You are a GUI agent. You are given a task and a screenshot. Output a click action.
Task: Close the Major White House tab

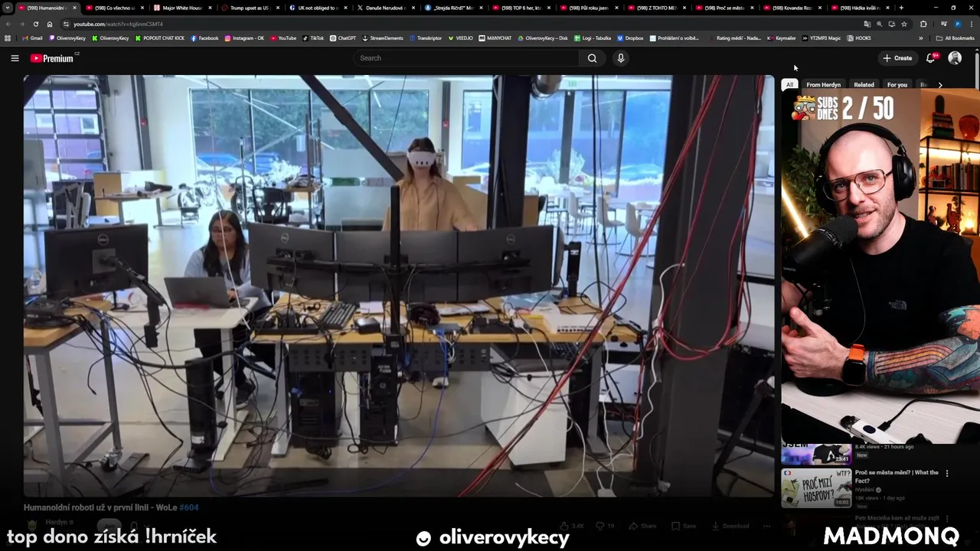210,8
